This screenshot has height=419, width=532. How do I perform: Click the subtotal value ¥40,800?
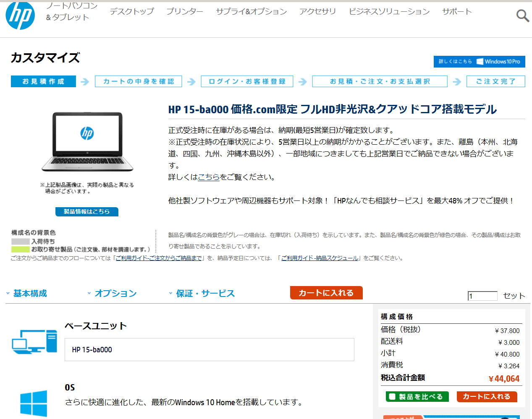click(507, 354)
